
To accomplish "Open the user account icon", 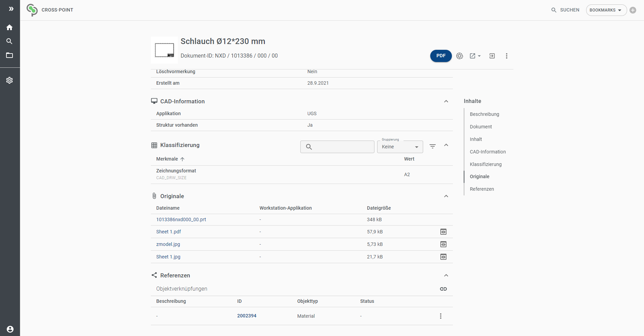I will pyautogui.click(x=10, y=329).
